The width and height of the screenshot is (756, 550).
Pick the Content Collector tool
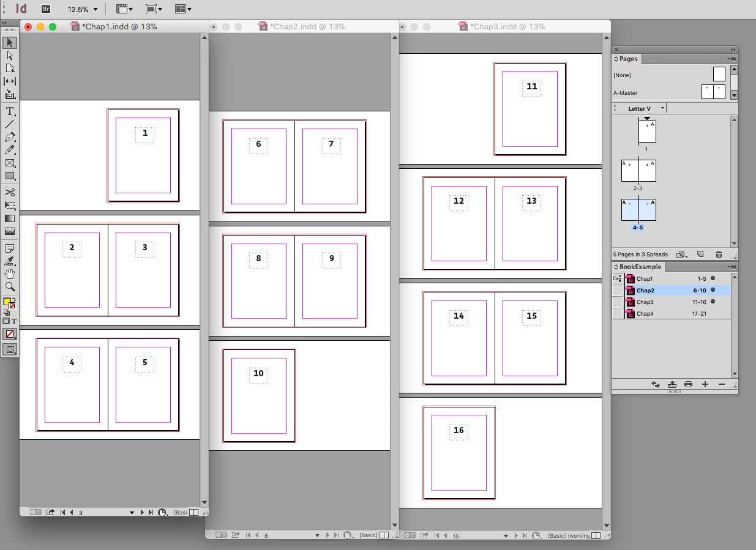(x=10, y=94)
